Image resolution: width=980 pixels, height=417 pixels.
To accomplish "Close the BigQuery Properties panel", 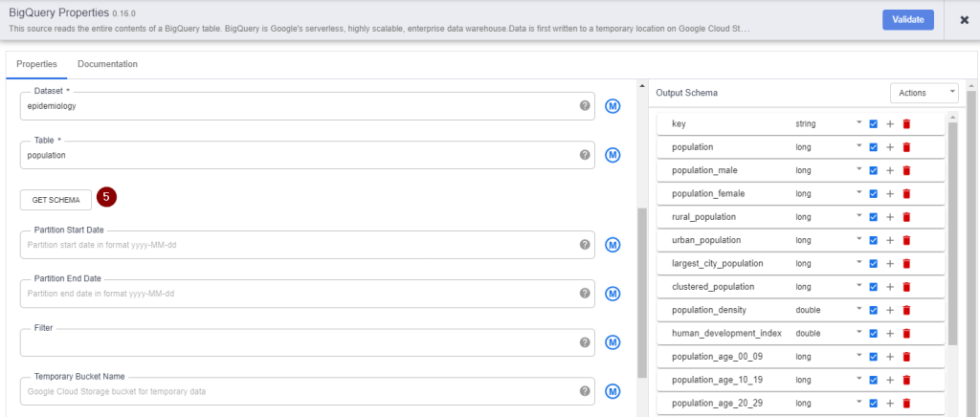I will (x=964, y=20).
